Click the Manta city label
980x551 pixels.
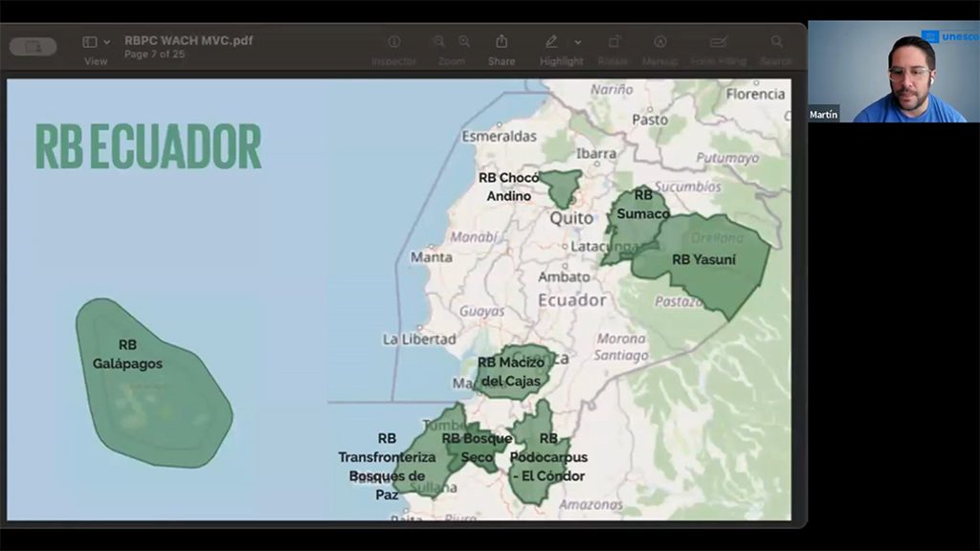click(432, 257)
